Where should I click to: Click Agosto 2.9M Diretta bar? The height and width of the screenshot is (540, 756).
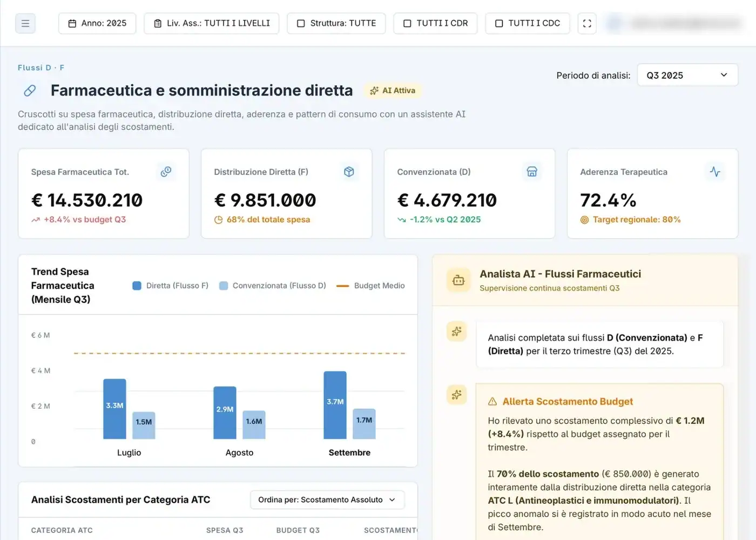pyautogui.click(x=225, y=413)
